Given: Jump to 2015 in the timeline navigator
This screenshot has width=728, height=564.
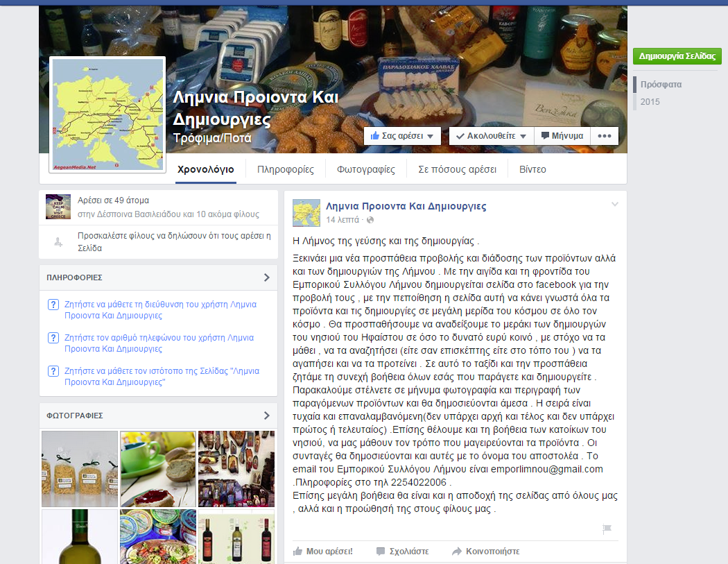Looking at the screenshot, I should click(x=650, y=102).
